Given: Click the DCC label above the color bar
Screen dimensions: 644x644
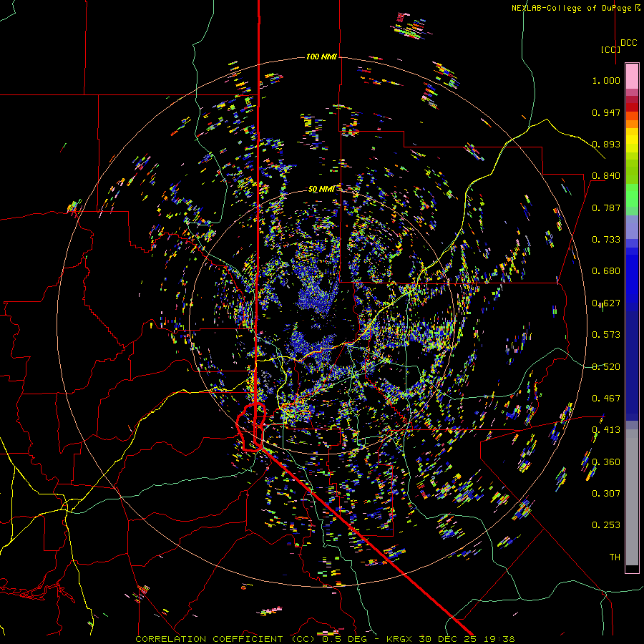Looking at the screenshot, I should pos(629,43).
